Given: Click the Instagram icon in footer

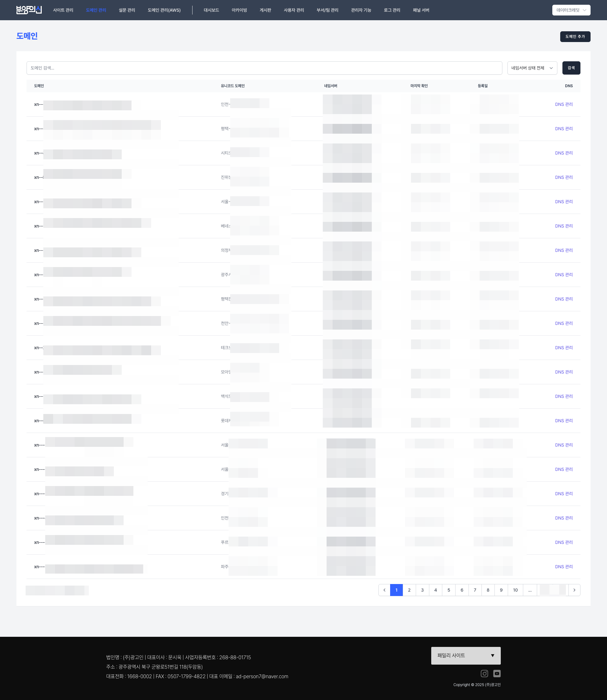Looking at the screenshot, I should (x=484, y=673).
